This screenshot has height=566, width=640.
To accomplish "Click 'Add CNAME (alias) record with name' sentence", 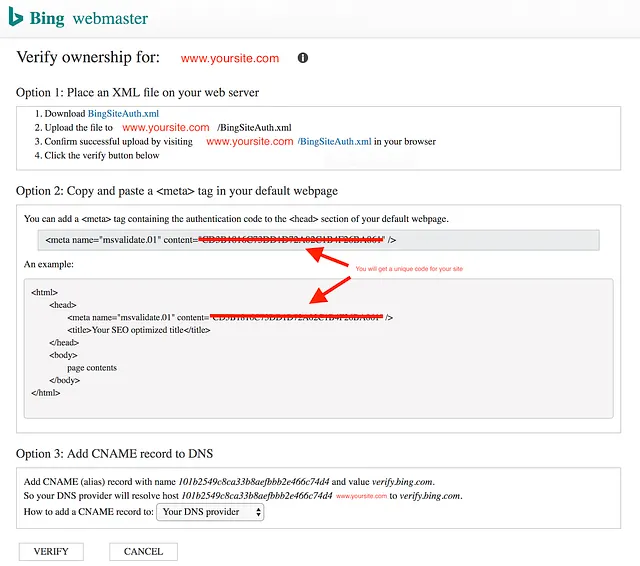I will (x=229, y=482).
